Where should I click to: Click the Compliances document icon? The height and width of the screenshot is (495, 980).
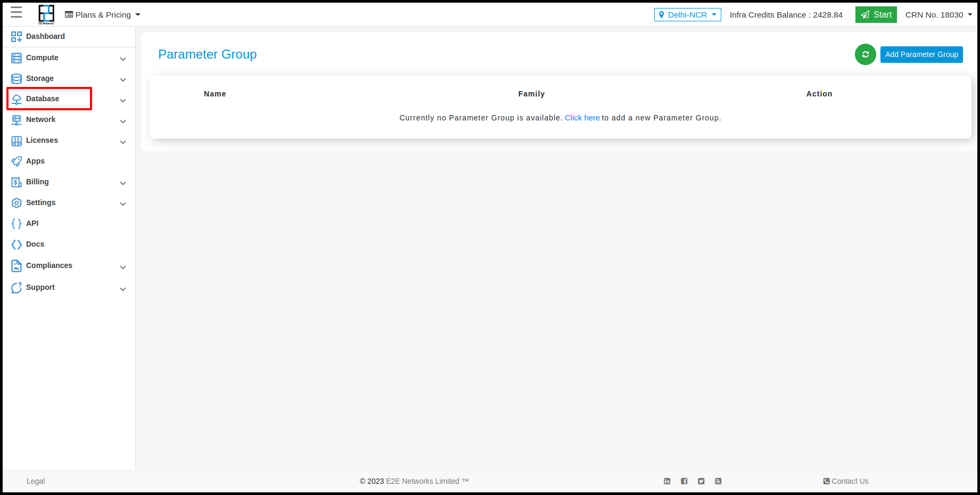click(x=17, y=266)
